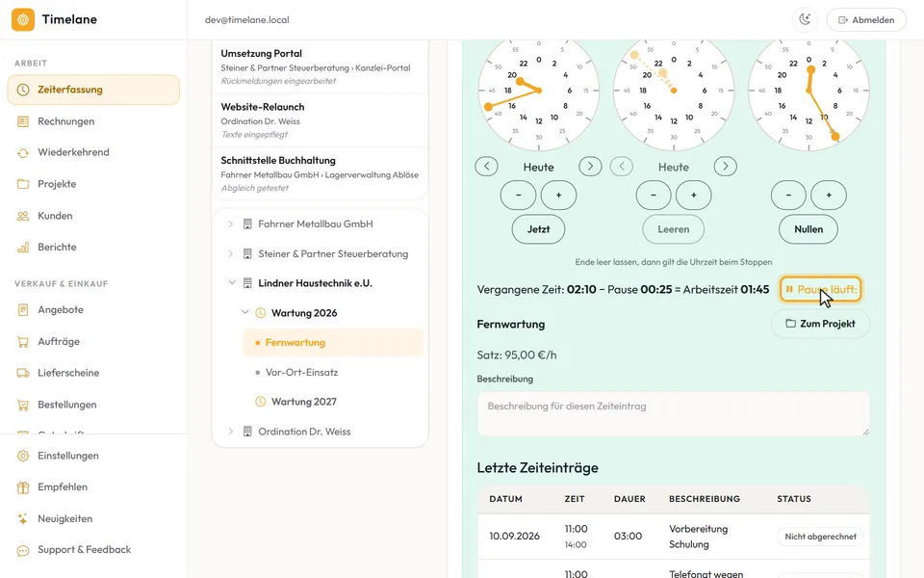Click the building icon beside Ordination Dr. Weiss
The height and width of the screenshot is (578, 924).
click(247, 432)
